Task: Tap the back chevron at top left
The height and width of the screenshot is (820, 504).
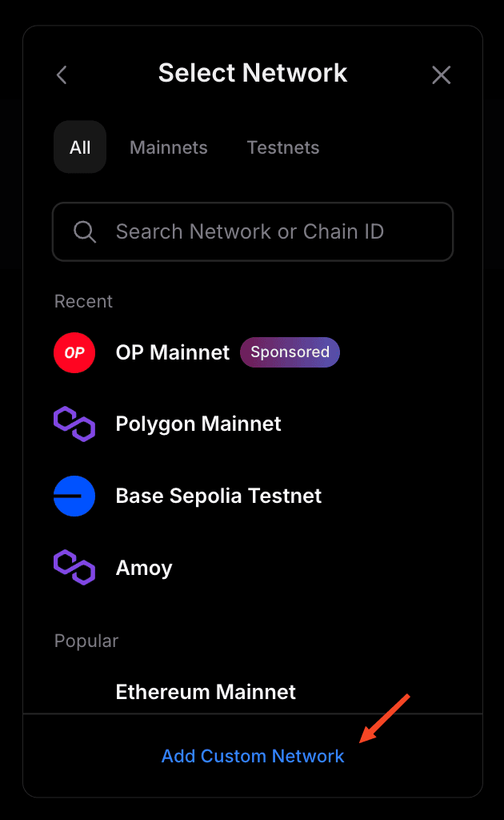Action: pyautogui.click(x=62, y=74)
